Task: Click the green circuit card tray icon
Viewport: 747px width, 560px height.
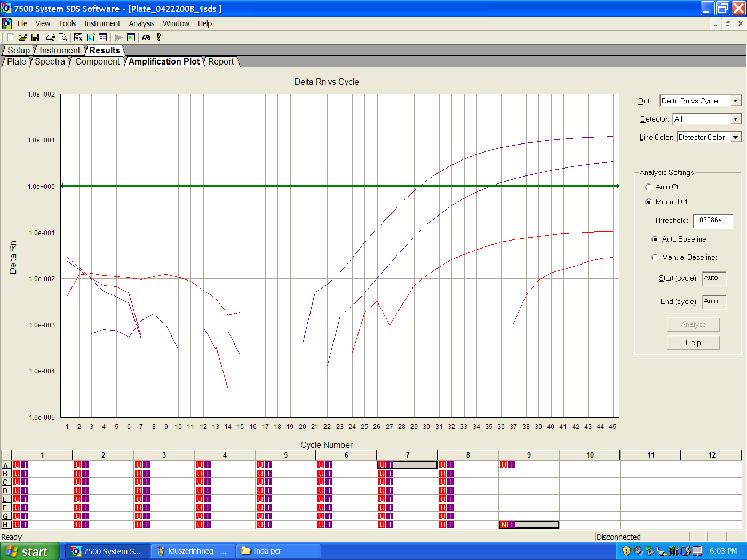Action: pos(673,551)
